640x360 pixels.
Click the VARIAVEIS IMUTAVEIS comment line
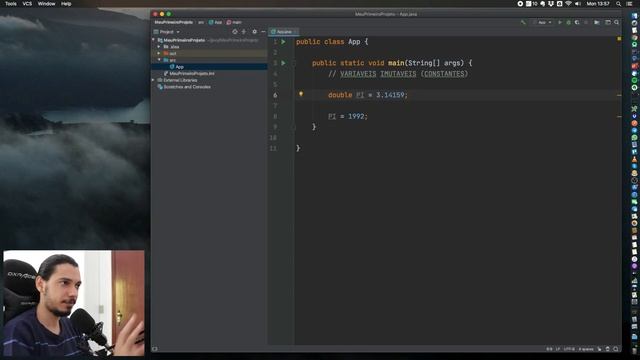[x=398, y=74]
